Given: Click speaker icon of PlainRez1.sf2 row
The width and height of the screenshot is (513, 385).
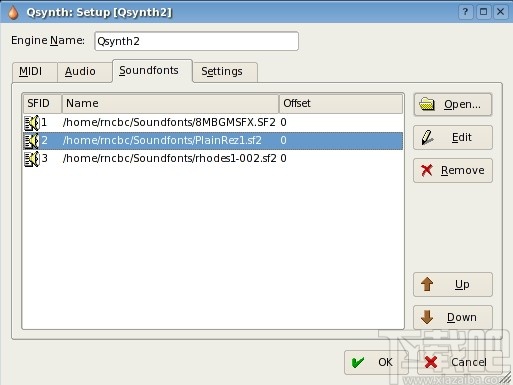Looking at the screenshot, I should click(32, 141).
